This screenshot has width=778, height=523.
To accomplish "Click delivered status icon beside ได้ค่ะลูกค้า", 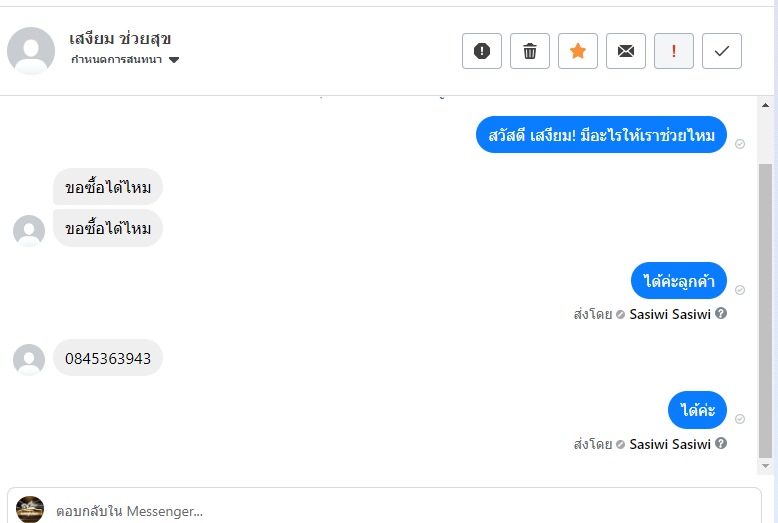I will coord(740,290).
